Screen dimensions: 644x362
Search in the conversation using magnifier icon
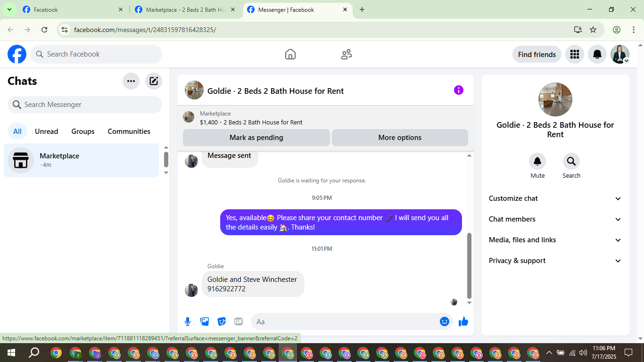(571, 162)
